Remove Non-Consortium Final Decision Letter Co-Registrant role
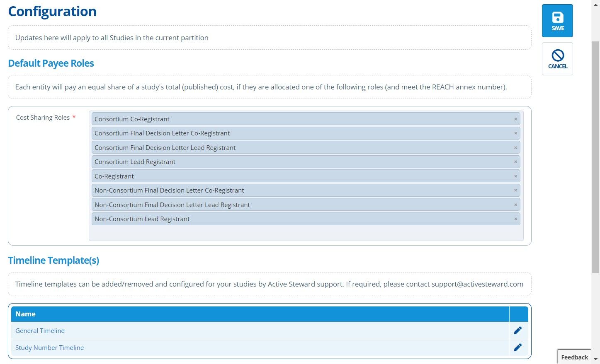 point(516,190)
